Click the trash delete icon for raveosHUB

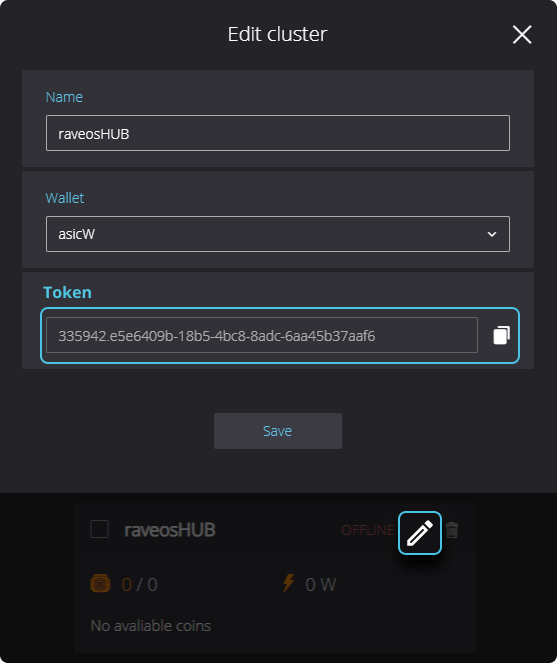(x=452, y=530)
